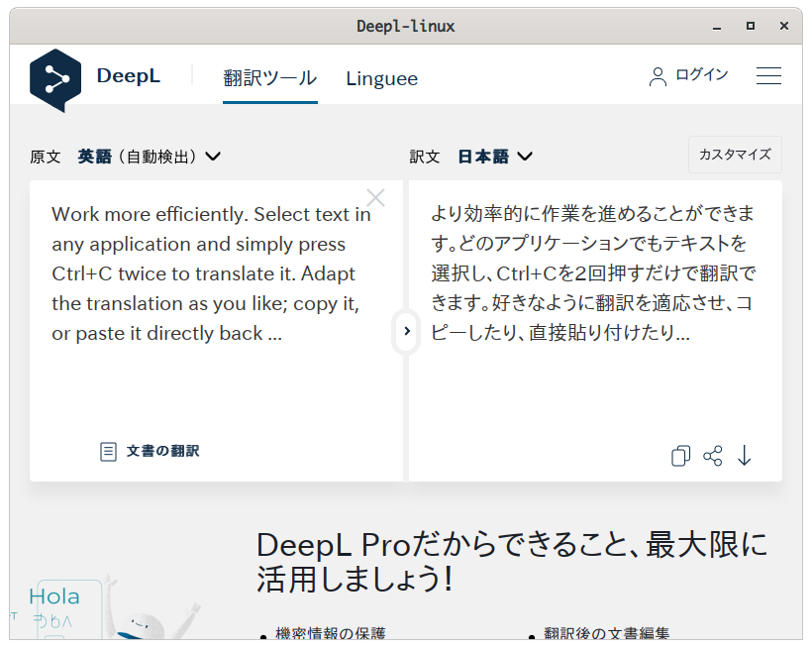
Task: Click the 原文 label
Action: (x=45, y=157)
